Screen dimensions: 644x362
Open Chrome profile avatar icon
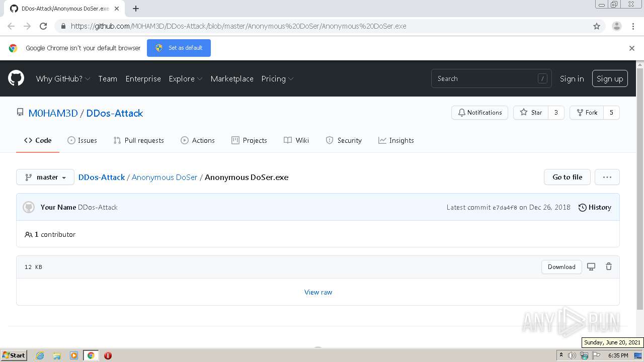pyautogui.click(x=616, y=26)
